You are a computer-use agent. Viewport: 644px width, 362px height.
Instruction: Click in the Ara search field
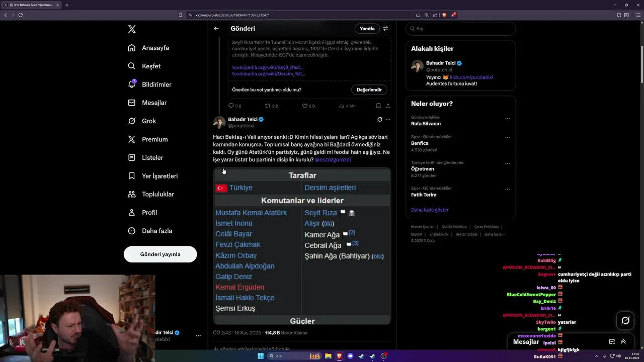[x=460, y=29]
